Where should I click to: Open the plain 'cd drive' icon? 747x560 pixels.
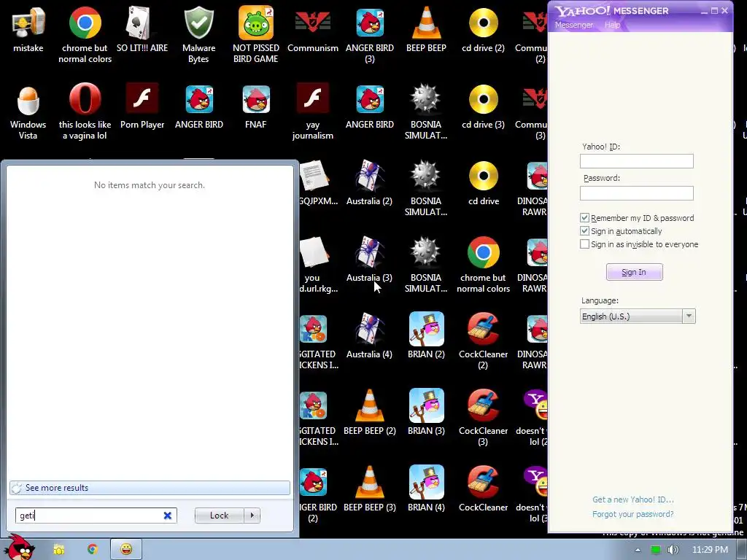point(483,183)
